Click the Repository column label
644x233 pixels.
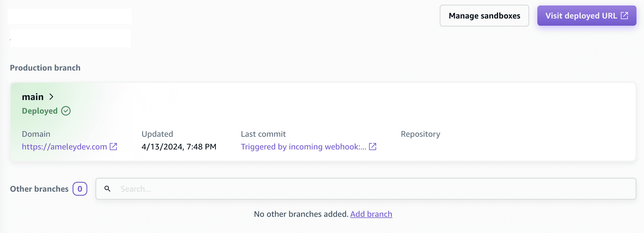(x=420, y=134)
